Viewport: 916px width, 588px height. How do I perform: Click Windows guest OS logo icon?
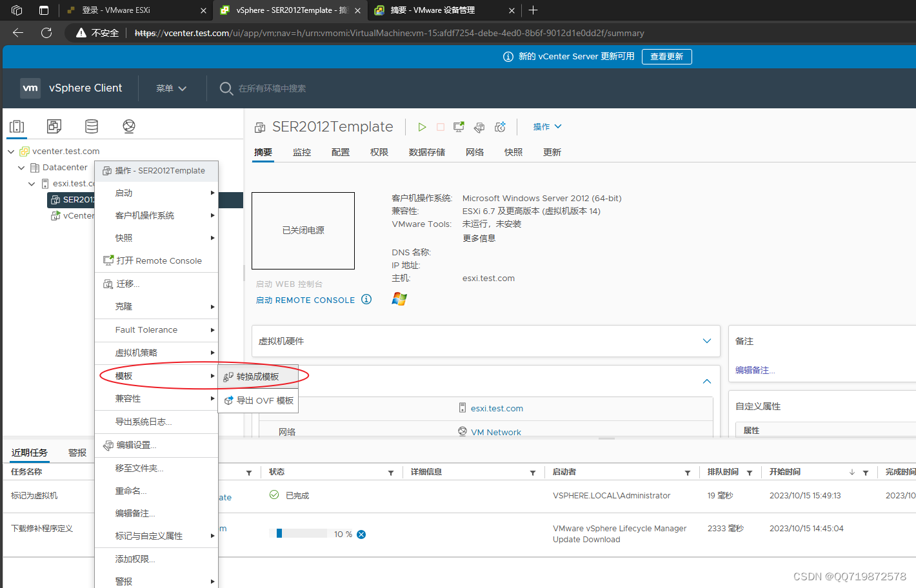[x=399, y=299]
